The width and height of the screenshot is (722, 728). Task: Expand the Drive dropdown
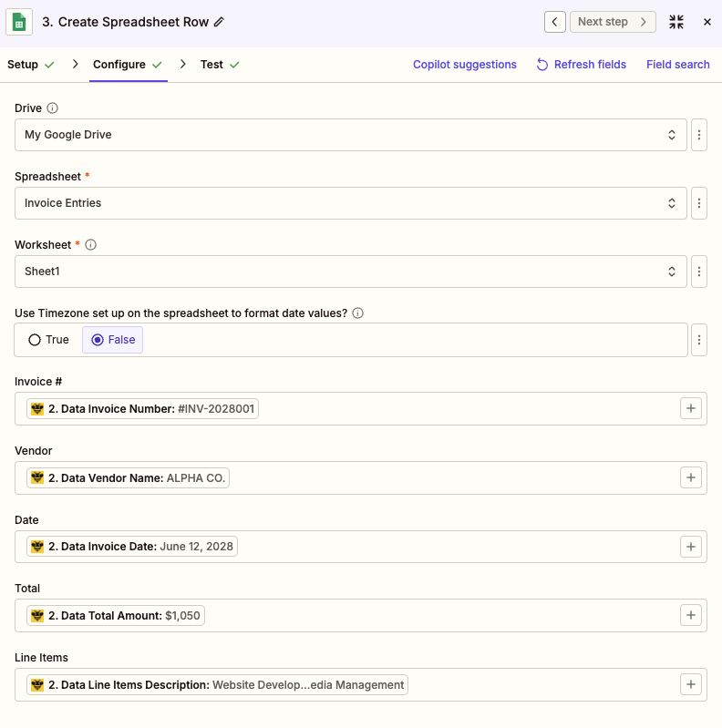tap(350, 135)
